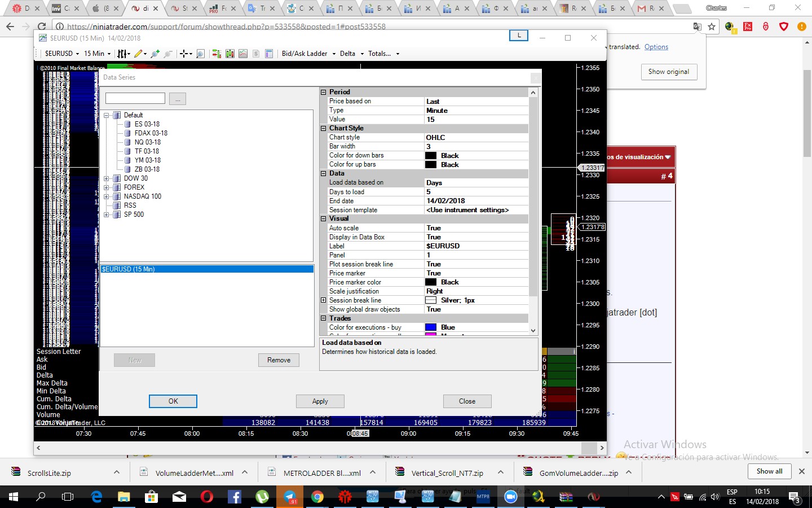Open the chart properties panel icon
The height and width of the screenshot is (508, 812).
269,54
